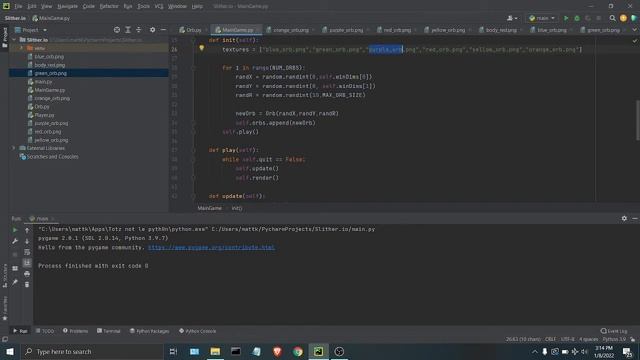
Task: Toggle the Structure side tool window button
Action: pyautogui.click(x=4, y=276)
